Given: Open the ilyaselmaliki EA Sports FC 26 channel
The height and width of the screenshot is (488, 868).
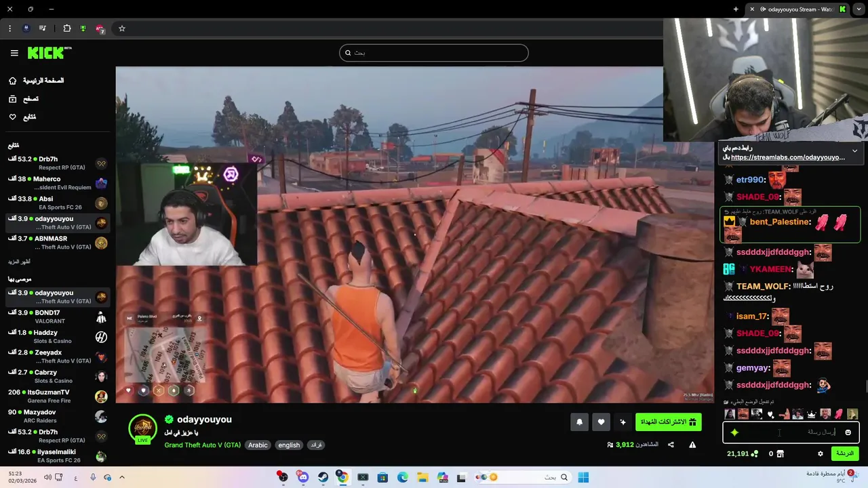Looking at the screenshot, I should click(x=57, y=455).
